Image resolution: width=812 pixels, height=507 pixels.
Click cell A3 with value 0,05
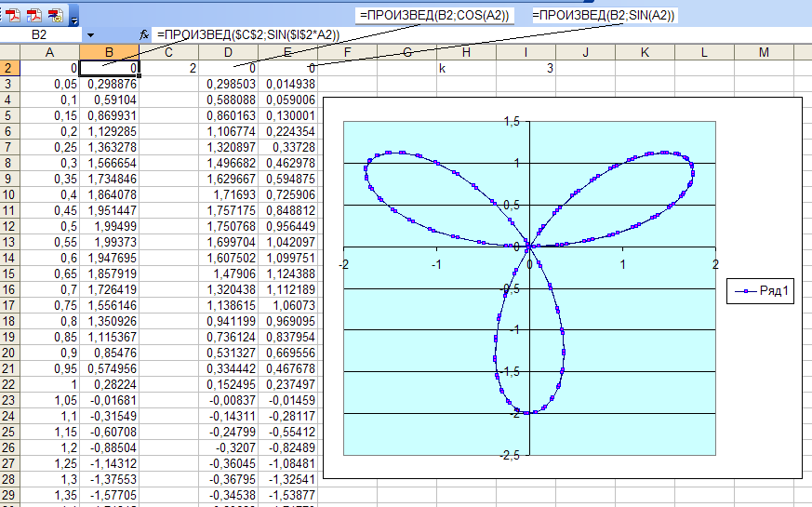tap(49, 84)
